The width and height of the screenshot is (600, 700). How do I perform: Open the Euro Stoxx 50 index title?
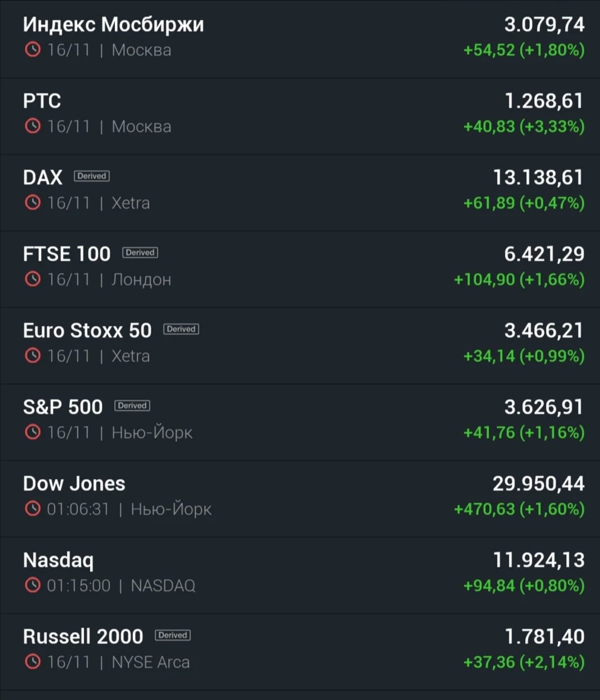(x=87, y=330)
